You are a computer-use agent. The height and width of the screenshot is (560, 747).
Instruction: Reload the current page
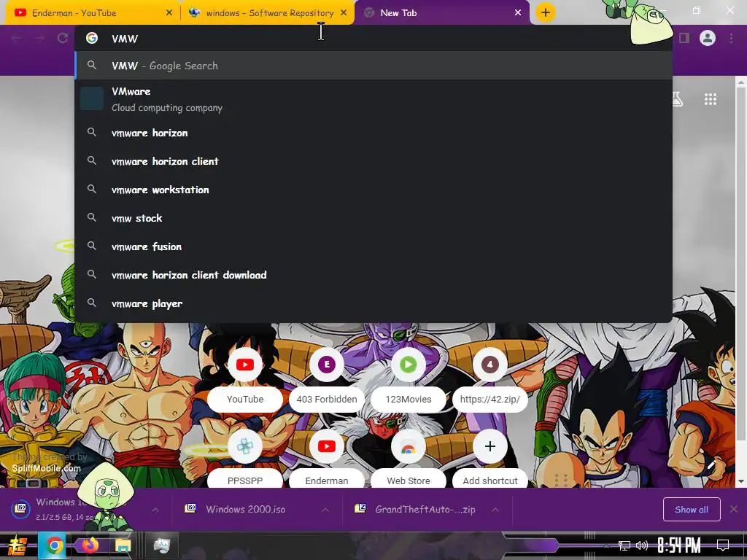(x=63, y=38)
